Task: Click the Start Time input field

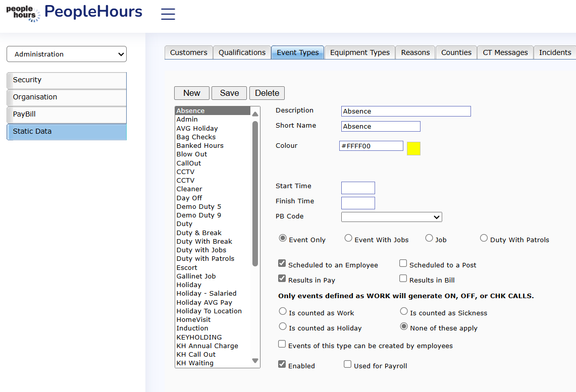Action: 358,188
